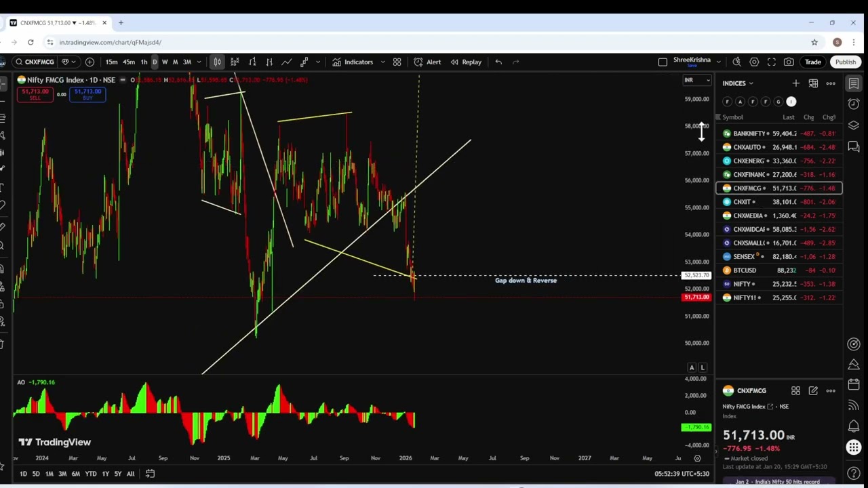Open timezone menu 05:52:39 UTC+5:30
Viewport: 868px width, 488px height.
point(682,474)
